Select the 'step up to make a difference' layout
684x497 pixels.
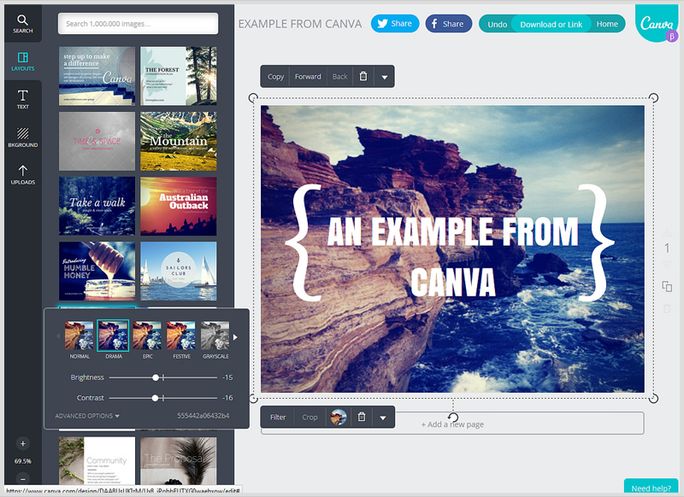(97, 76)
